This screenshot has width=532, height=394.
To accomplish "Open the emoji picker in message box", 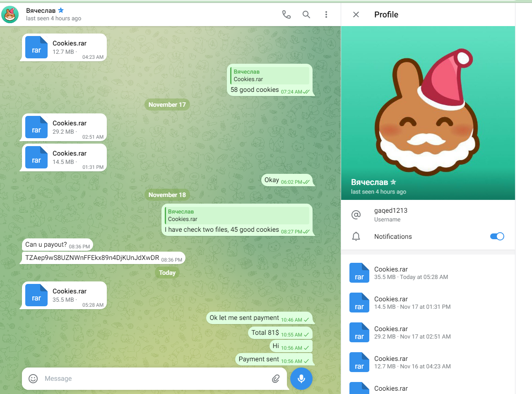I will [33, 378].
